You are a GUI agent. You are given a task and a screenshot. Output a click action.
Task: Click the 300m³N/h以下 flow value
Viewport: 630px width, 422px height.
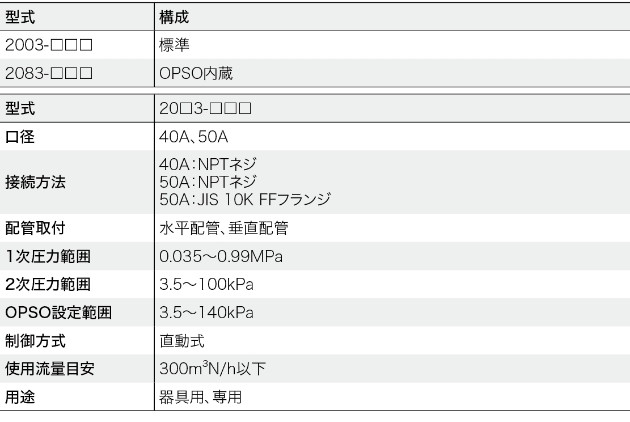click(212, 370)
